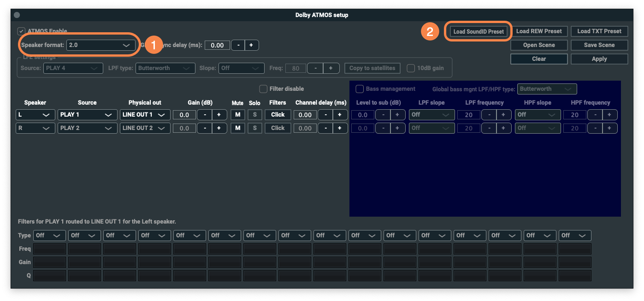Increase HPF frequency in first row

pyautogui.click(x=609, y=115)
